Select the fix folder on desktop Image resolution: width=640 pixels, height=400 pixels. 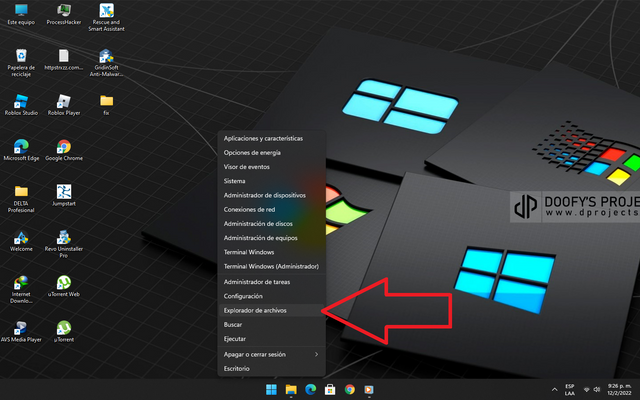click(x=106, y=105)
